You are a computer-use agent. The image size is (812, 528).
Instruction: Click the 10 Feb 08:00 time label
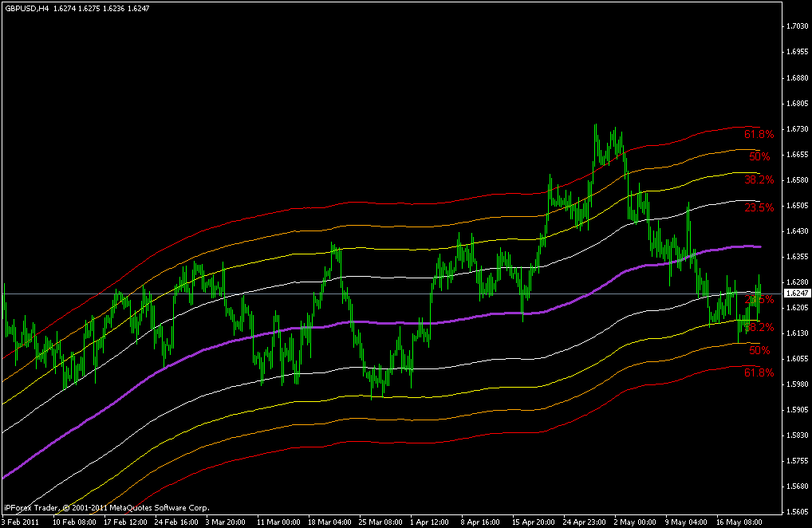(74, 522)
